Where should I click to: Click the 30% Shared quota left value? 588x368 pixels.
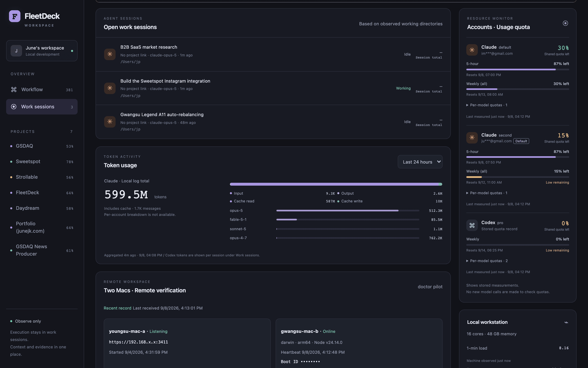point(563,48)
